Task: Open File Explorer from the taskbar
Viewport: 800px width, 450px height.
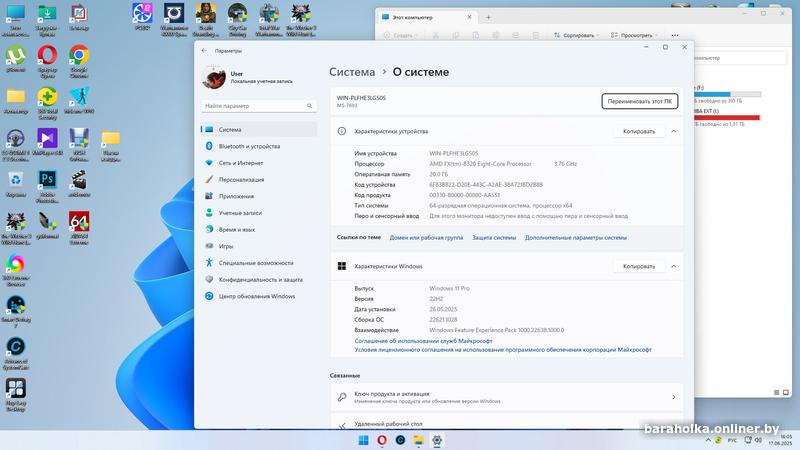Action: (418, 440)
